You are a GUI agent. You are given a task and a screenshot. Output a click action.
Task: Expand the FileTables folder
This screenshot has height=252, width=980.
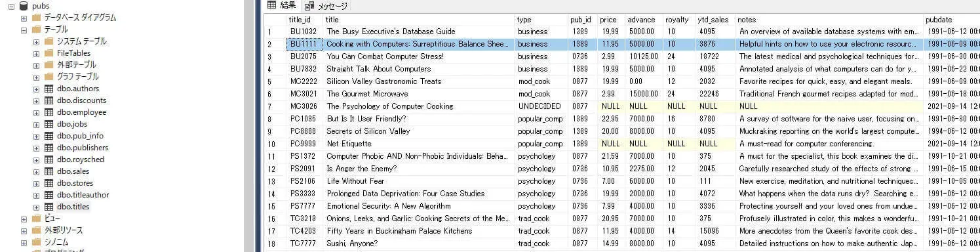[36, 53]
